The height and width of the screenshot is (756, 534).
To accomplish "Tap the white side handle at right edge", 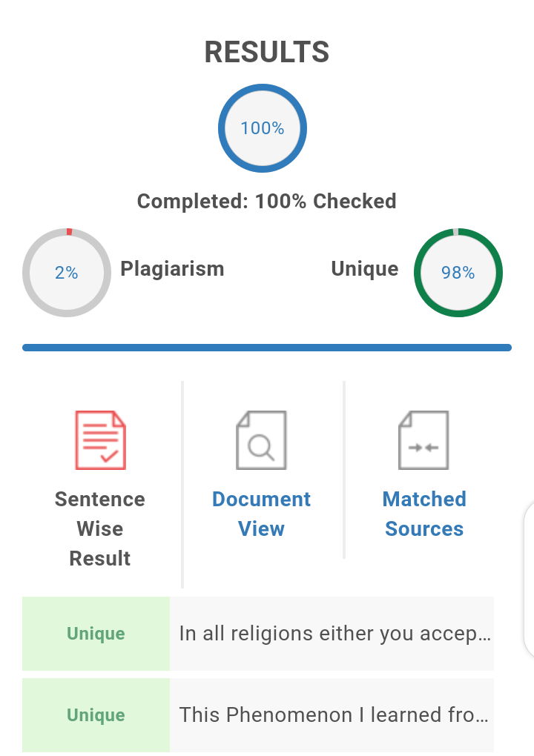I will click(x=529, y=580).
